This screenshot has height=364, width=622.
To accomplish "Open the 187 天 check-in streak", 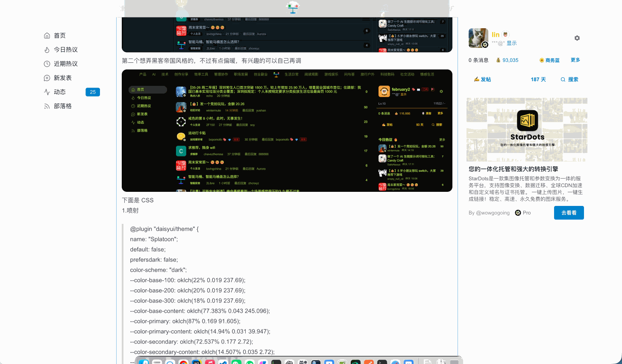I will [x=538, y=79].
